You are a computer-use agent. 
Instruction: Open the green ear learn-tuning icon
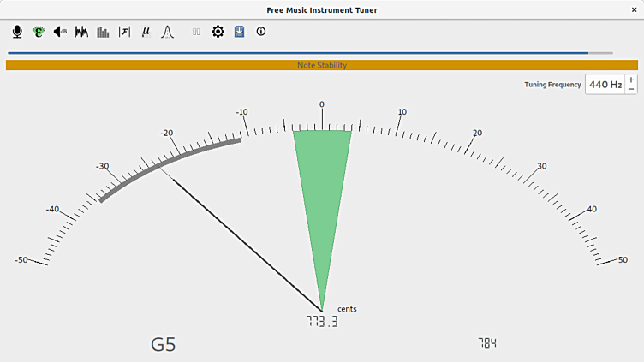tap(39, 32)
